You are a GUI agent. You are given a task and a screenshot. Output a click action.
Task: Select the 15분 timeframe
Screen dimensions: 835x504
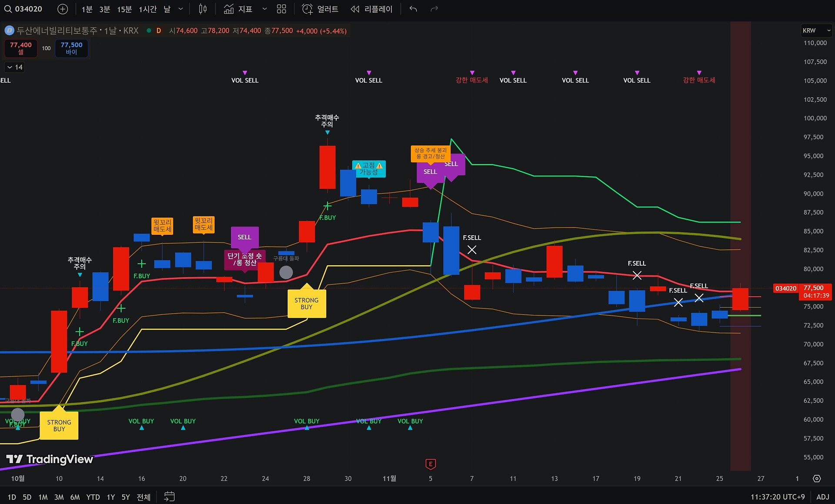[x=124, y=9]
